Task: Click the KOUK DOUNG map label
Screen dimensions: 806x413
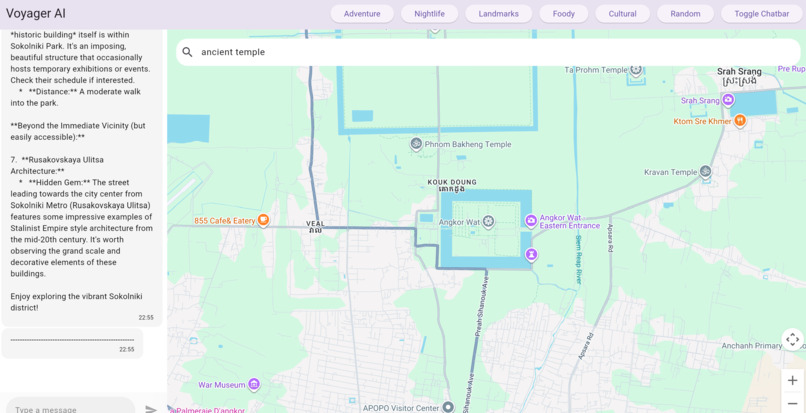Action: tap(452, 185)
